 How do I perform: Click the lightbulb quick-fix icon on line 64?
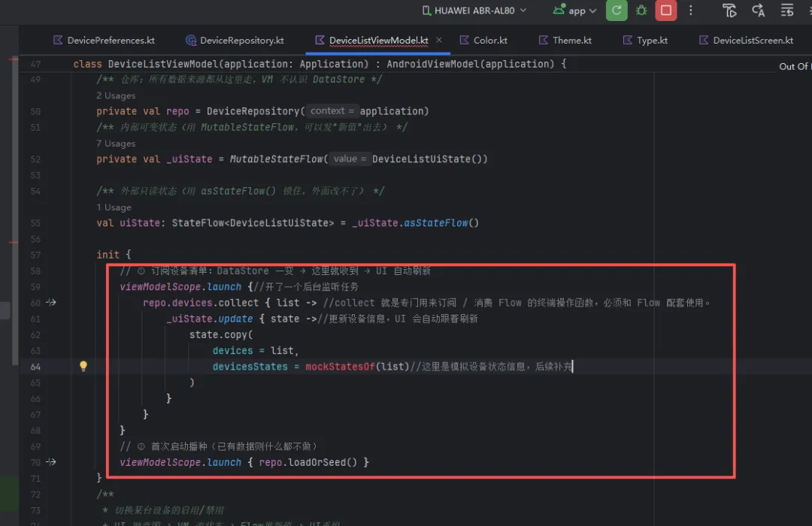(83, 366)
